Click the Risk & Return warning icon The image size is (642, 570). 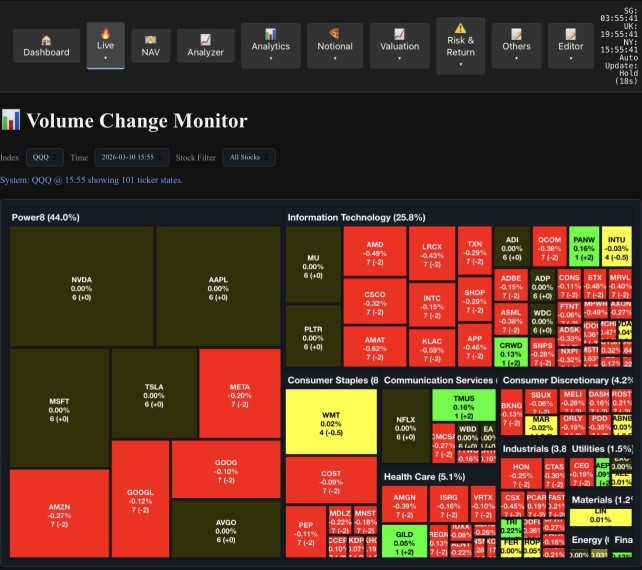click(x=460, y=28)
